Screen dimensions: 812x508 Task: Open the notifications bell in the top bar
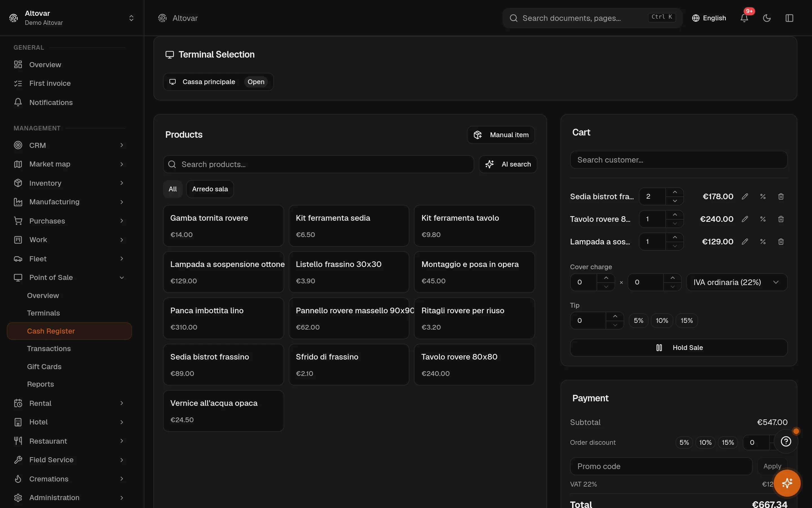(x=744, y=18)
